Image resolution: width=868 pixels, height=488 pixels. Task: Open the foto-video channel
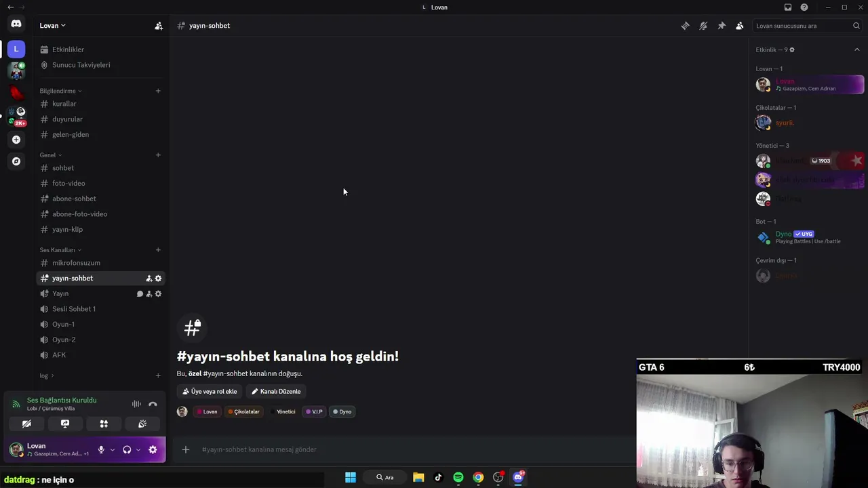100,184
